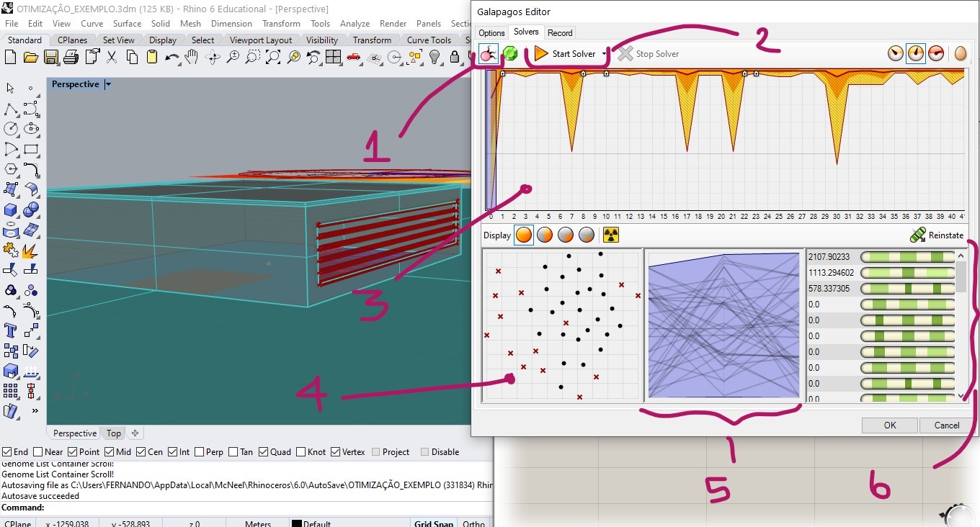
Task: Open the Render menu in Rhino
Action: click(393, 24)
